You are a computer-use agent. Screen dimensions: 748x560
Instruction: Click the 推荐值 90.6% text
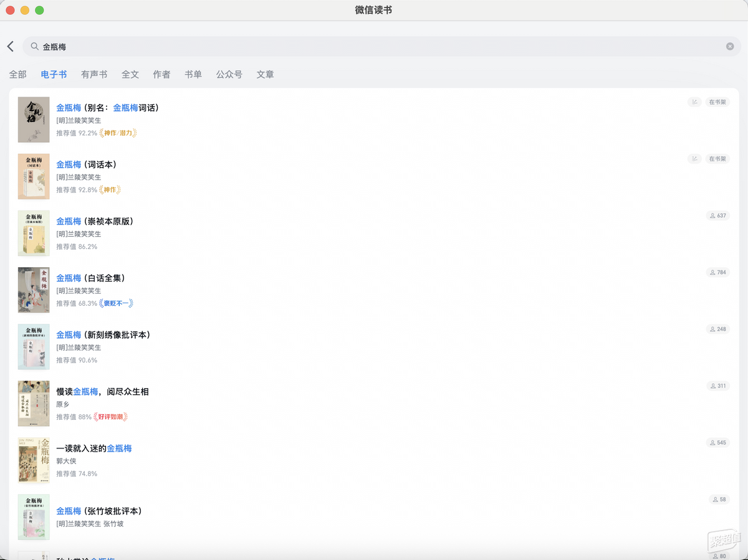[x=77, y=360]
